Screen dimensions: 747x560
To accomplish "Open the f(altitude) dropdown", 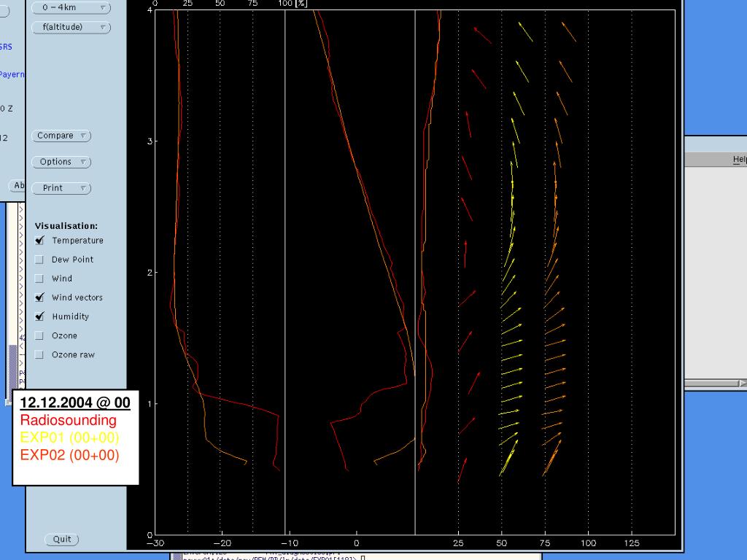I will (x=71, y=27).
